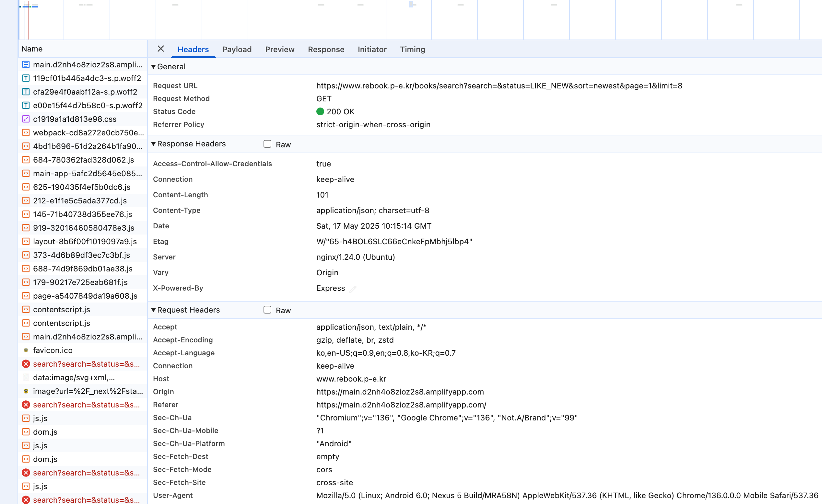Click the script icon for main-app-5afc2d5645e085
Viewport: 822px width, 504px height.
(x=26, y=173)
